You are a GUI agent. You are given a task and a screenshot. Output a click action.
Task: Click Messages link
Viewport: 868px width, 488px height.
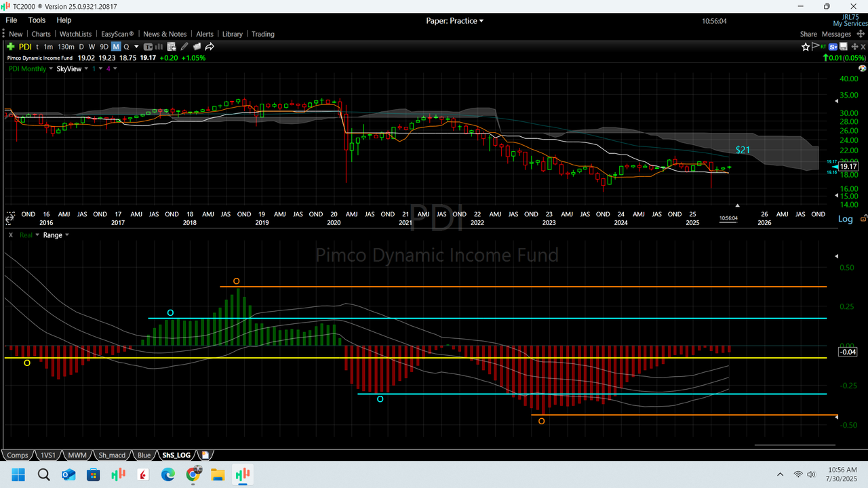click(836, 34)
